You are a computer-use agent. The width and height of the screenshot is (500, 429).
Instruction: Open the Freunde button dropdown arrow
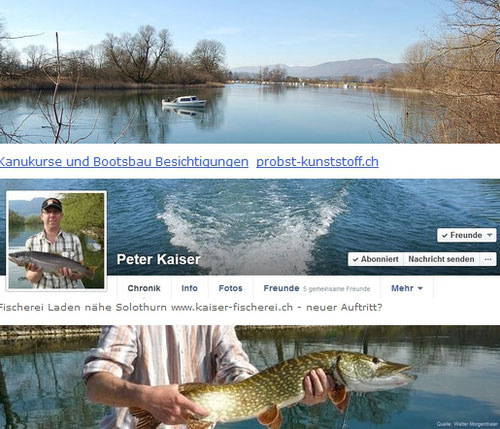tap(489, 235)
